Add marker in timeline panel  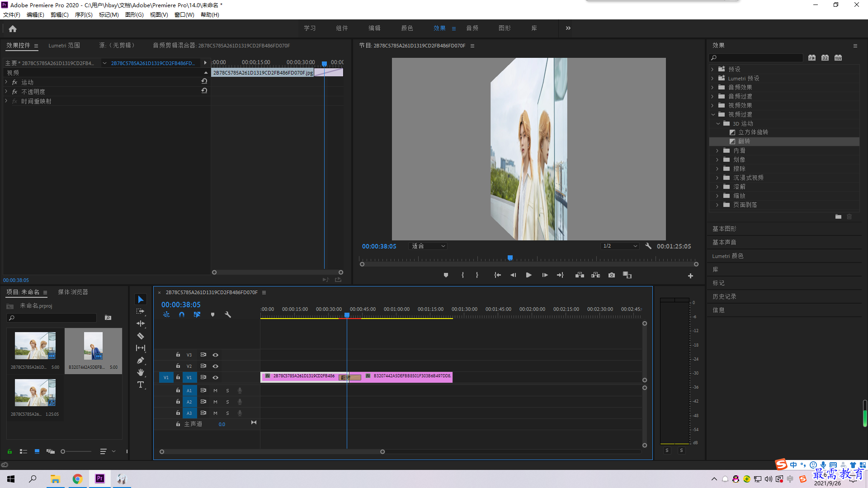212,314
